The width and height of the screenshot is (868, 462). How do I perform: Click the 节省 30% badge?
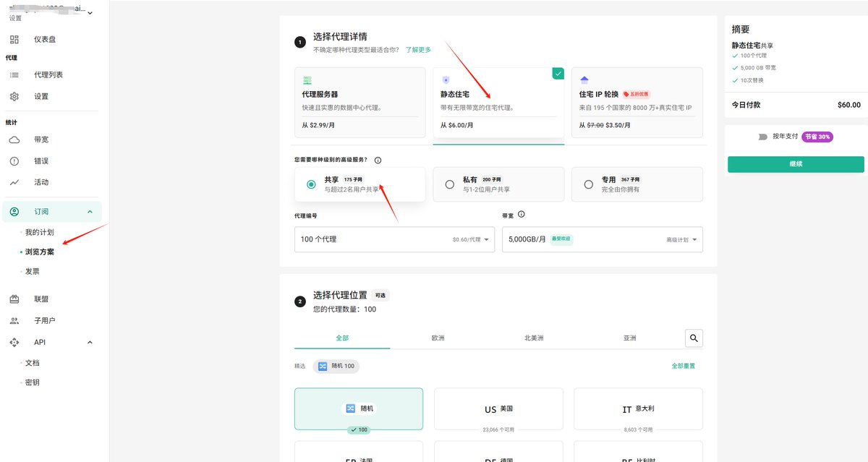click(x=817, y=137)
